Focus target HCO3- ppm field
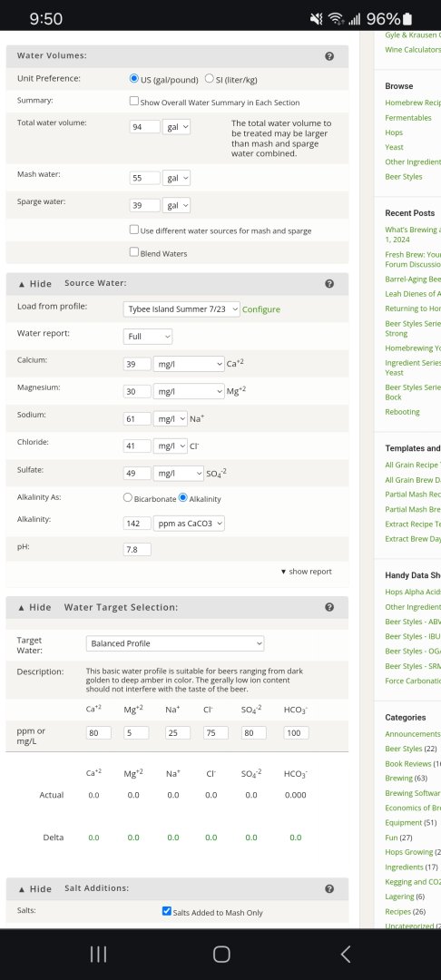441x980 pixels. tap(296, 733)
